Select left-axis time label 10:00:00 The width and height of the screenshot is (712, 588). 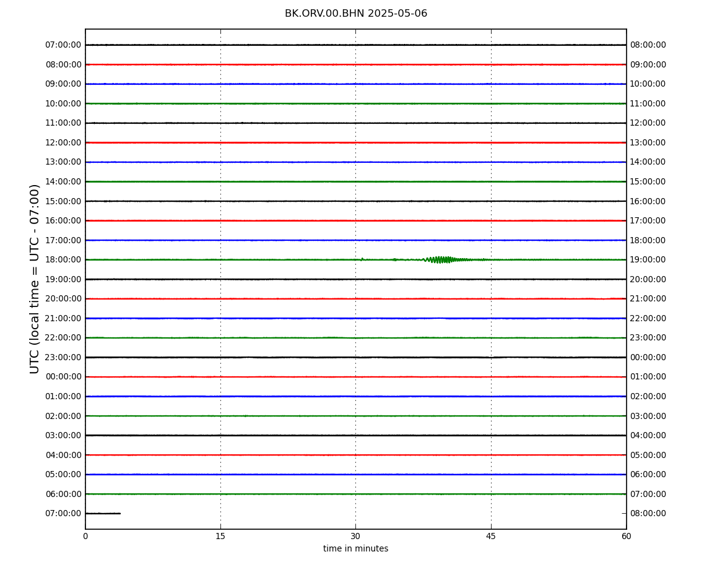click(x=63, y=103)
